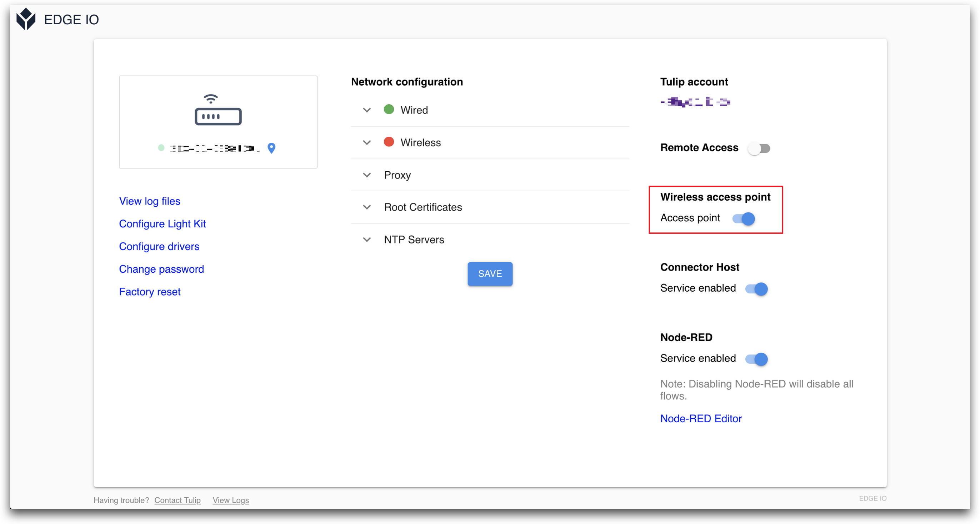Click the Having trouble? footer text
This screenshot has height=524, width=980.
click(121, 500)
